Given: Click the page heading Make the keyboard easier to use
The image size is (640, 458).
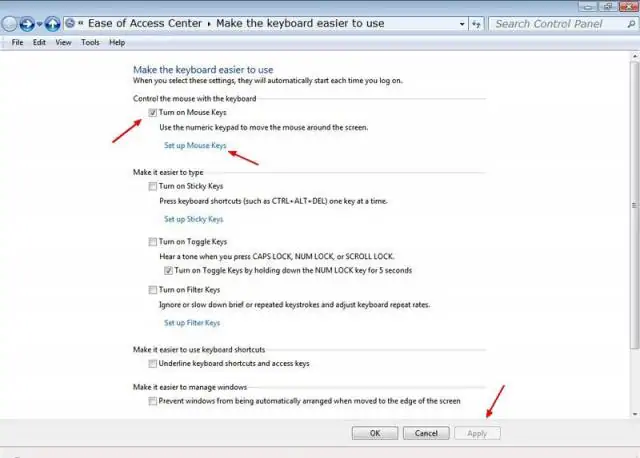Looking at the screenshot, I should pyautogui.click(x=203, y=70).
